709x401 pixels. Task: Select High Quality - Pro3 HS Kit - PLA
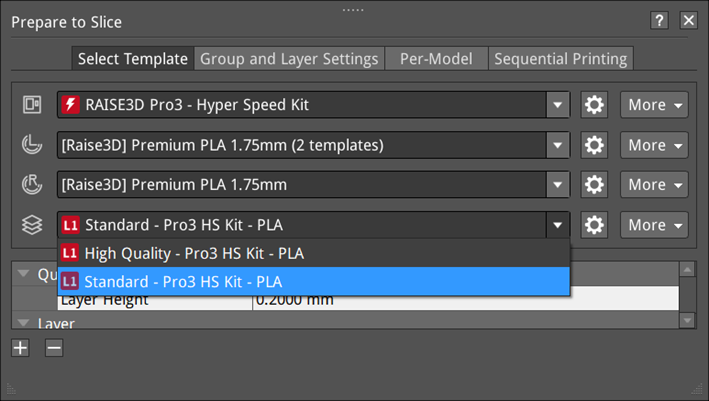194,253
